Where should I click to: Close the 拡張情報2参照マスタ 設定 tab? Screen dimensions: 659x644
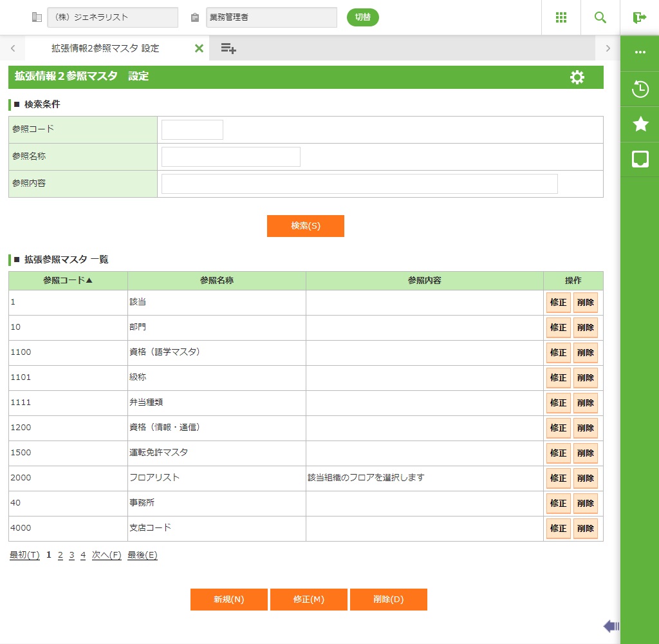pyautogui.click(x=199, y=48)
